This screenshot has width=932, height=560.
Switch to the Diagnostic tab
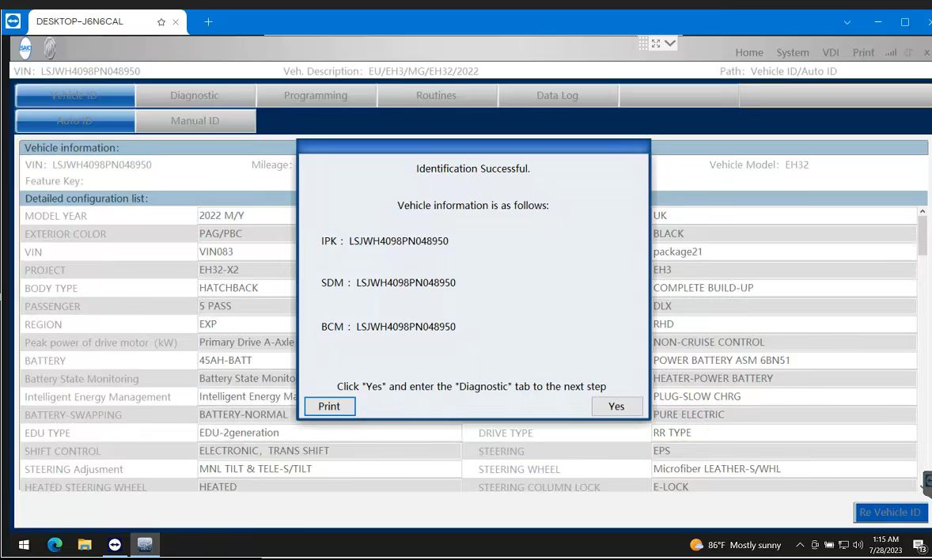[x=195, y=95]
